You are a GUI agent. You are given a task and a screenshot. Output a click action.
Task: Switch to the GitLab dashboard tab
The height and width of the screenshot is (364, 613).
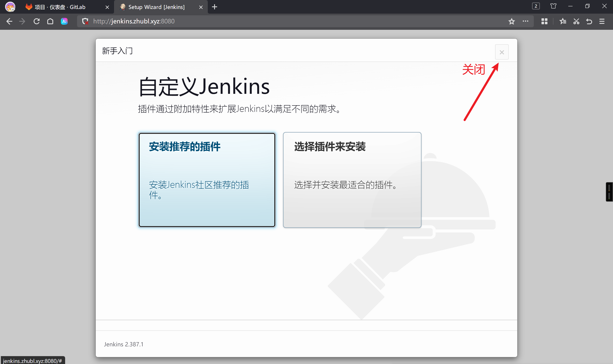tap(60, 7)
